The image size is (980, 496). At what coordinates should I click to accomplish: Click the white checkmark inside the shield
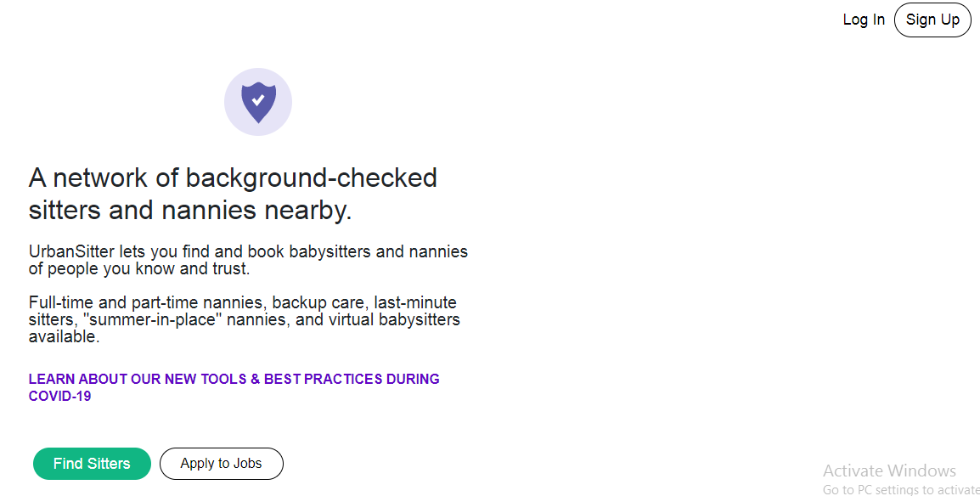pos(258,99)
